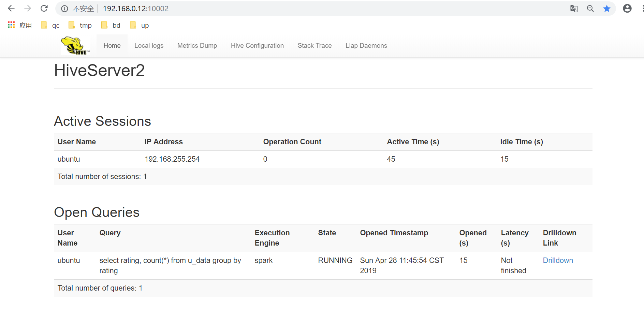Screen dimensions: 644x309
Task: Click the Execution Engine column header
Action: (272, 238)
